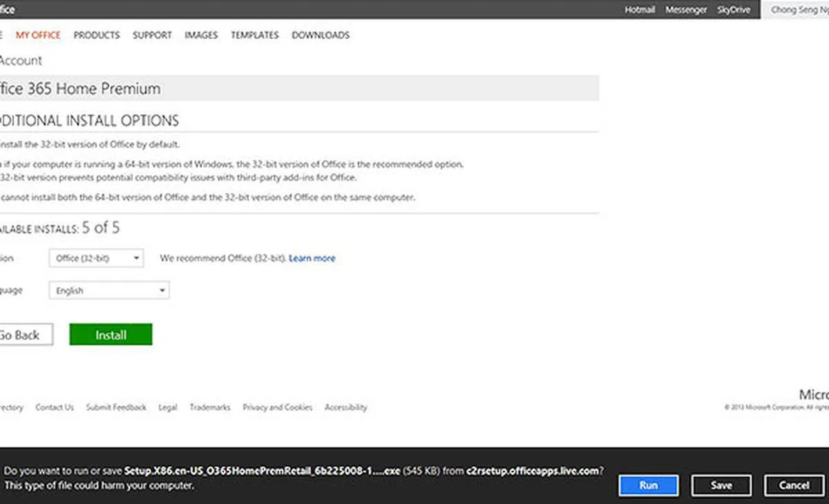The image size is (829, 504).
Task: Run the Office setup file download
Action: click(648, 485)
